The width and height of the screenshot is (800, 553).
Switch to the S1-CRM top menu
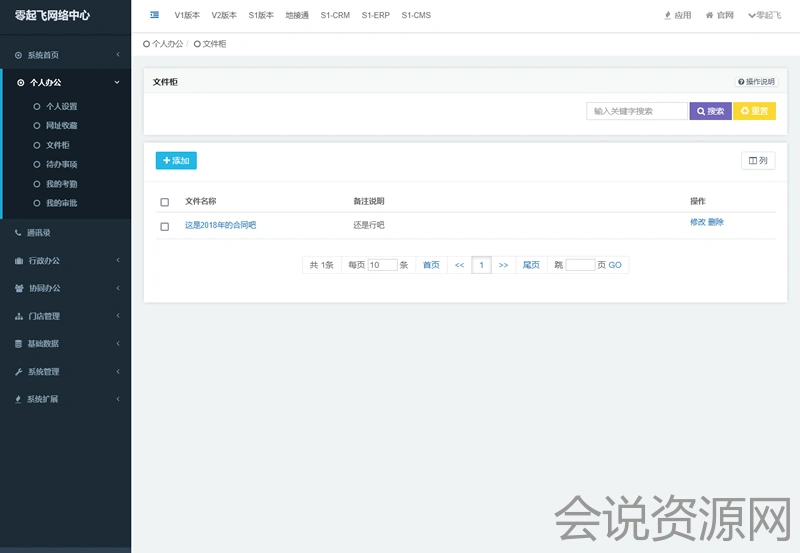click(335, 15)
